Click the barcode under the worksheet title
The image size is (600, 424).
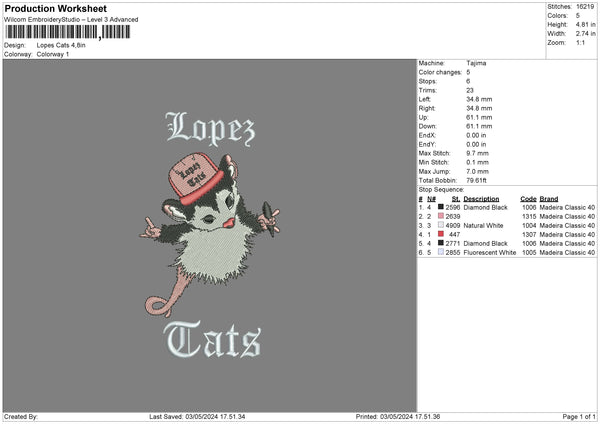[68, 32]
